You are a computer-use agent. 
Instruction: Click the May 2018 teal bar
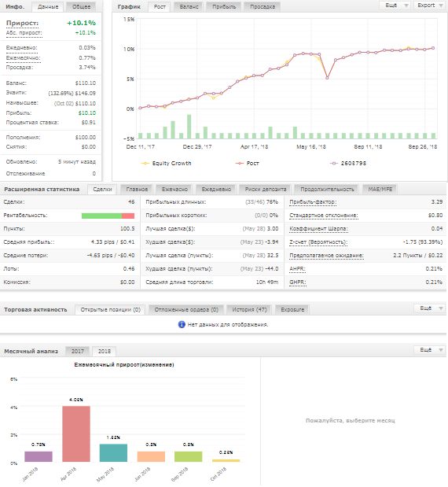coord(113,453)
